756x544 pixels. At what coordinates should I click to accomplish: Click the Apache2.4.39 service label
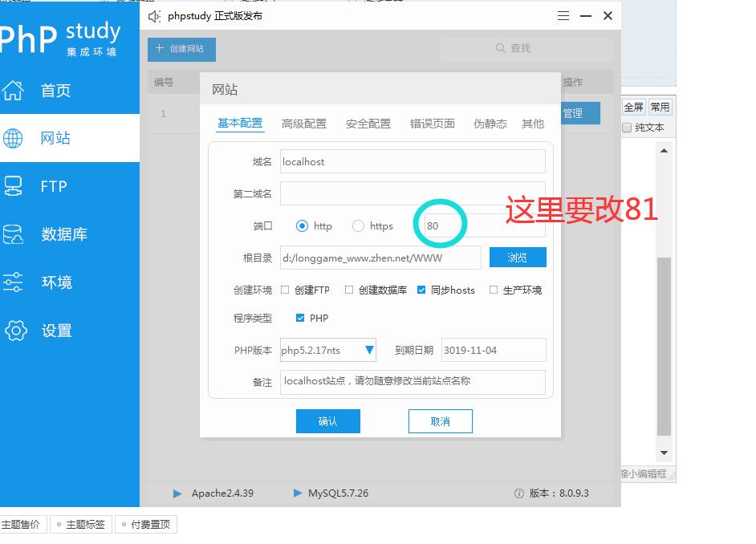[222, 493]
